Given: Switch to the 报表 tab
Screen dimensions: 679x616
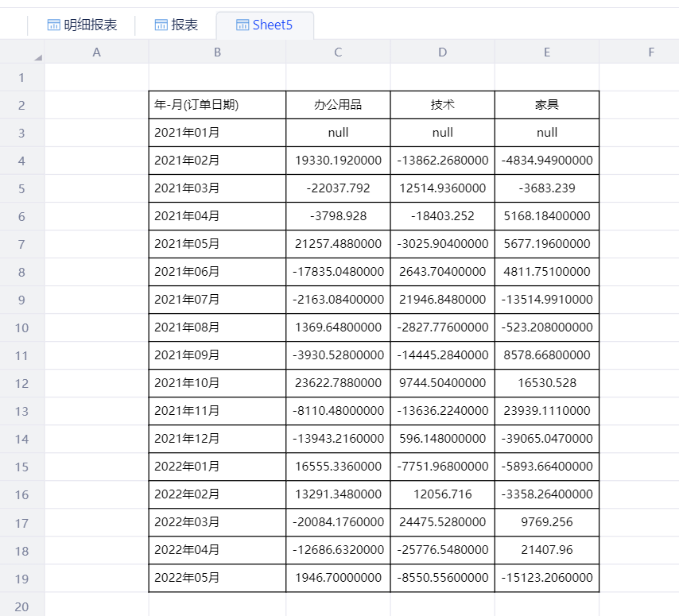Looking at the screenshot, I should coord(176,25).
